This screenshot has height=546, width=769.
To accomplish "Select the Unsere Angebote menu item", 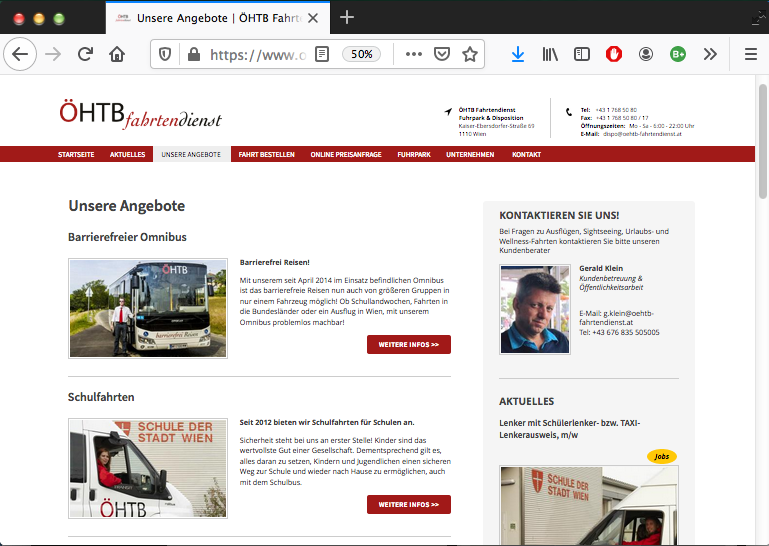I will point(191,154).
